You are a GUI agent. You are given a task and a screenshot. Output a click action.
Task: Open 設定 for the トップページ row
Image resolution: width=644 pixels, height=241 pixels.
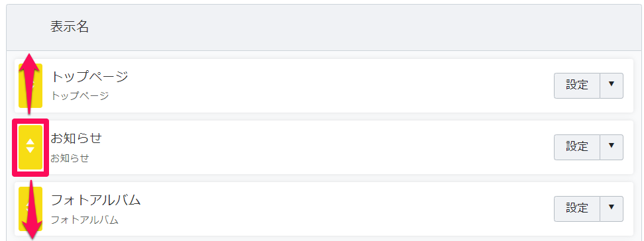pyautogui.click(x=577, y=86)
